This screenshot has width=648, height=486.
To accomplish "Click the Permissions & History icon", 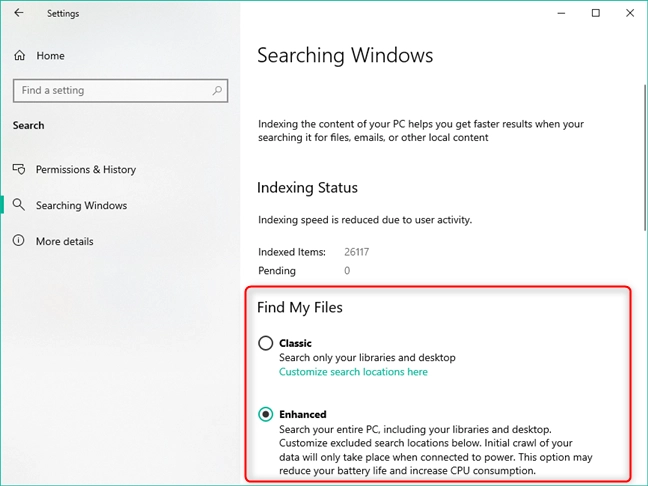I will 19,169.
